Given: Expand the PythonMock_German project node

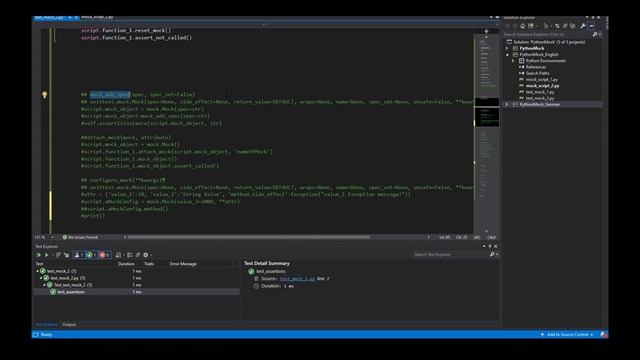Looking at the screenshot, I should tap(507, 104).
